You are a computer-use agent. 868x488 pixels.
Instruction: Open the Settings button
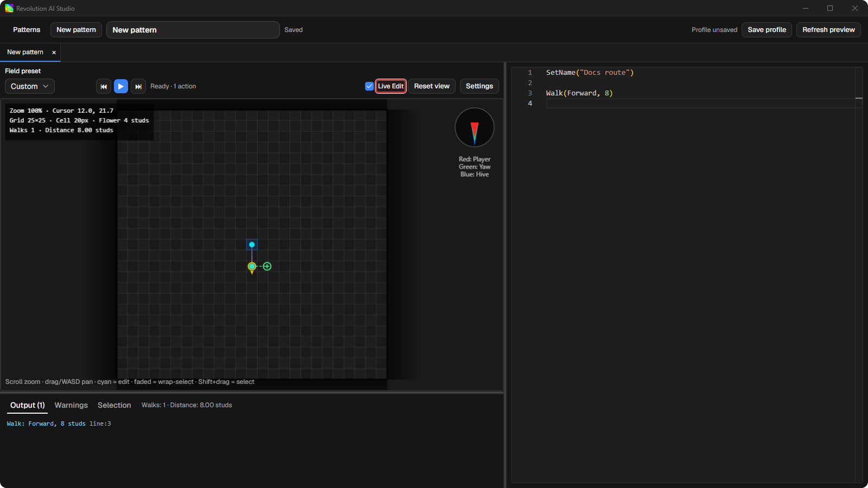pyautogui.click(x=480, y=86)
